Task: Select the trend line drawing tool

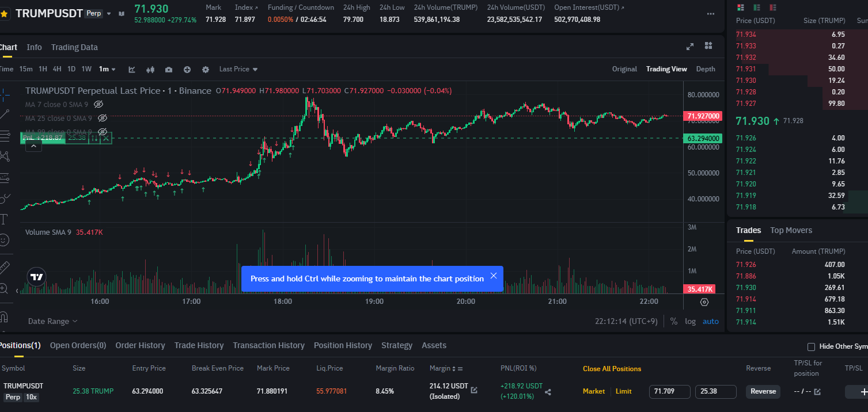Action: pyautogui.click(x=5, y=114)
